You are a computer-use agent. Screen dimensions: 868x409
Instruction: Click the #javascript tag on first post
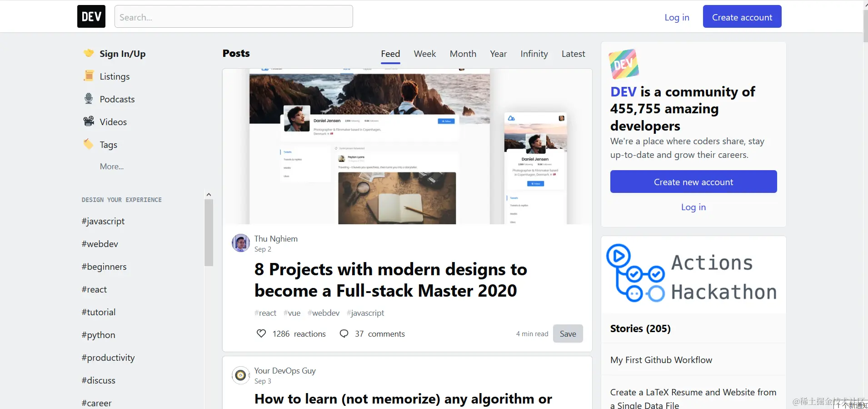[x=365, y=313]
